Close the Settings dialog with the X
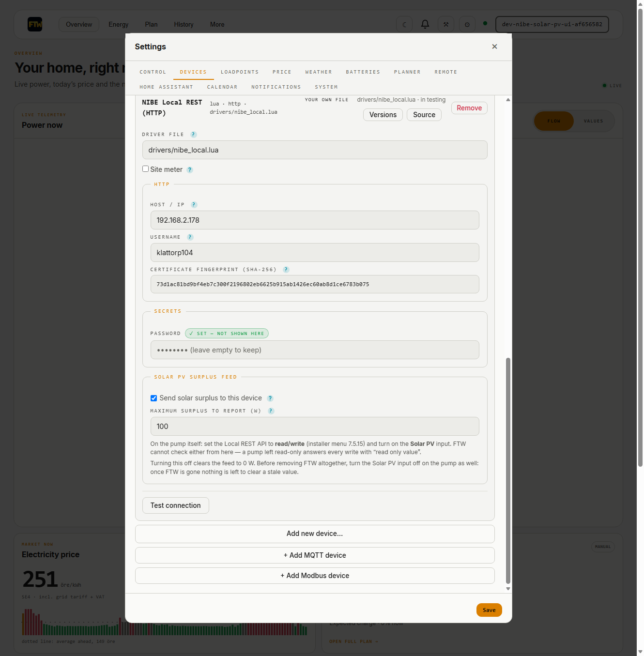 click(x=494, y=46)
